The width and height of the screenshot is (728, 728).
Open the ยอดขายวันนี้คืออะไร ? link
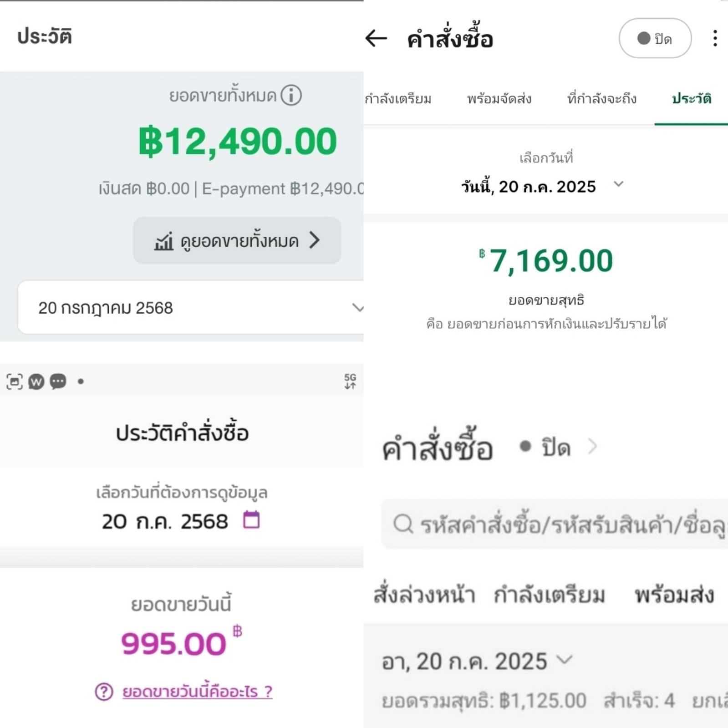[197, 692]
